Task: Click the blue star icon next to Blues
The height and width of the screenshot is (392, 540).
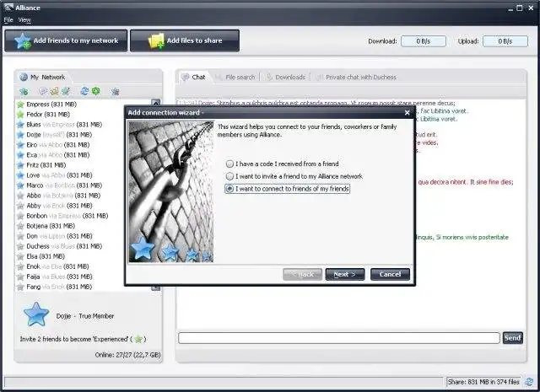Action: point(20,125)
